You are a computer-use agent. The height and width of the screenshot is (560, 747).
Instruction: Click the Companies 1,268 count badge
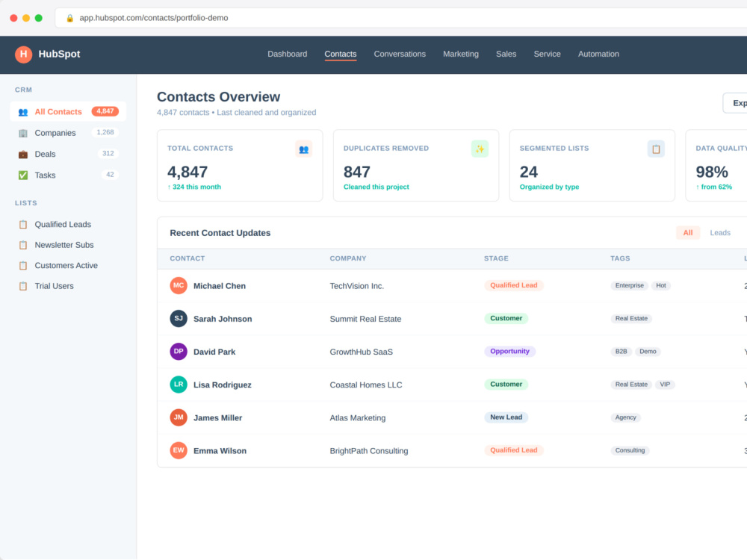click(105, 132)
